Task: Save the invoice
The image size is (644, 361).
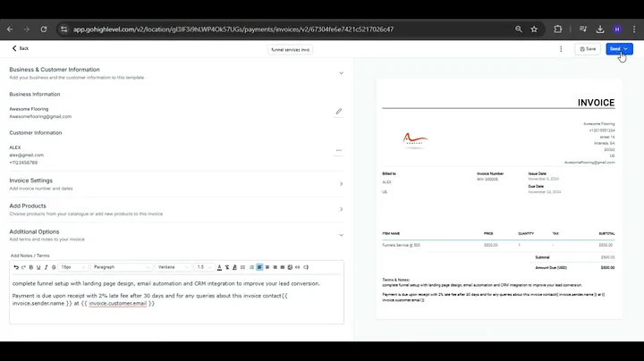Action: point(588,49)
